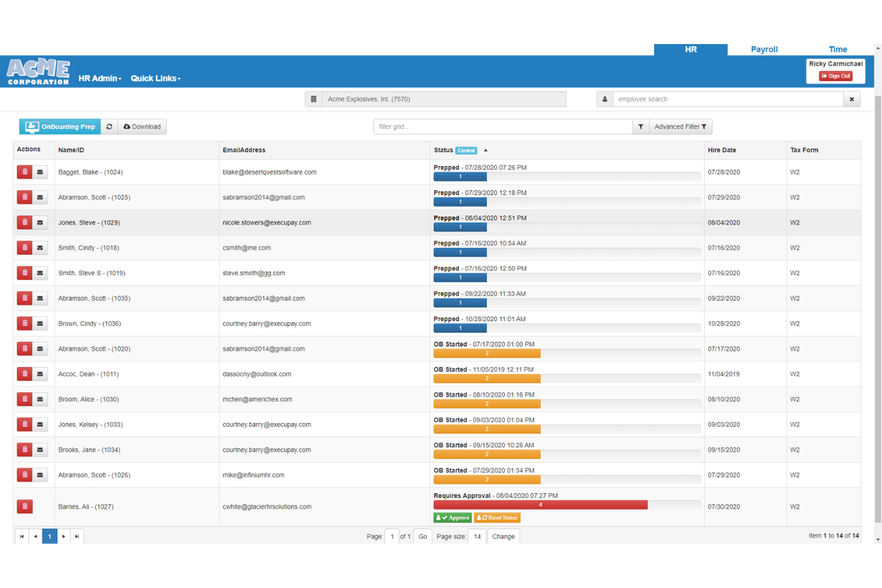The image size is (882, 588).
Task: Sort by Hire Date column header
Action: pyautogui.click(x=722, y=150)
